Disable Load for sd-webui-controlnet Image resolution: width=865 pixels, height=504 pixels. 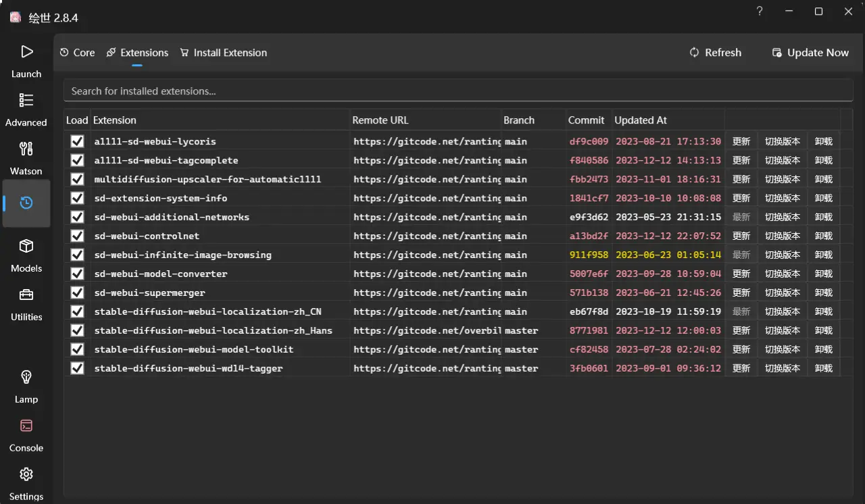tap(77, 236)
